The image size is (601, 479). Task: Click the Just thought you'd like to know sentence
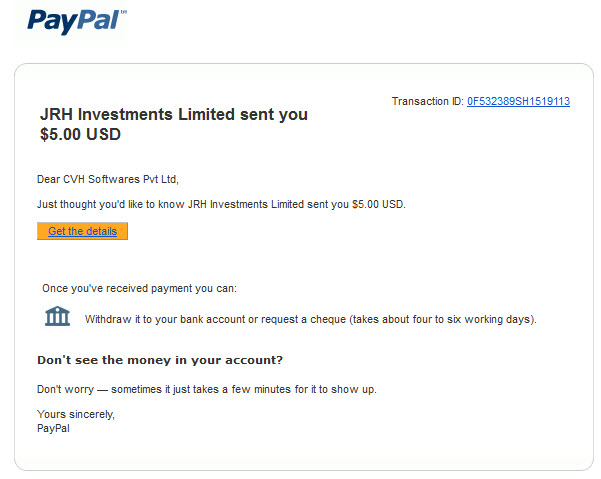(x=221, y=204)
